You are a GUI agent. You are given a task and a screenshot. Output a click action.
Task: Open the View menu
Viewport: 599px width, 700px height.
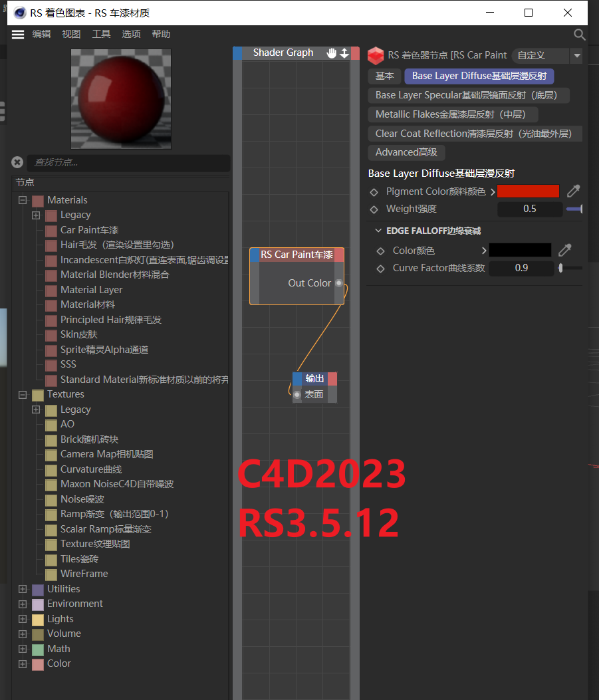(x=71, y=35)
